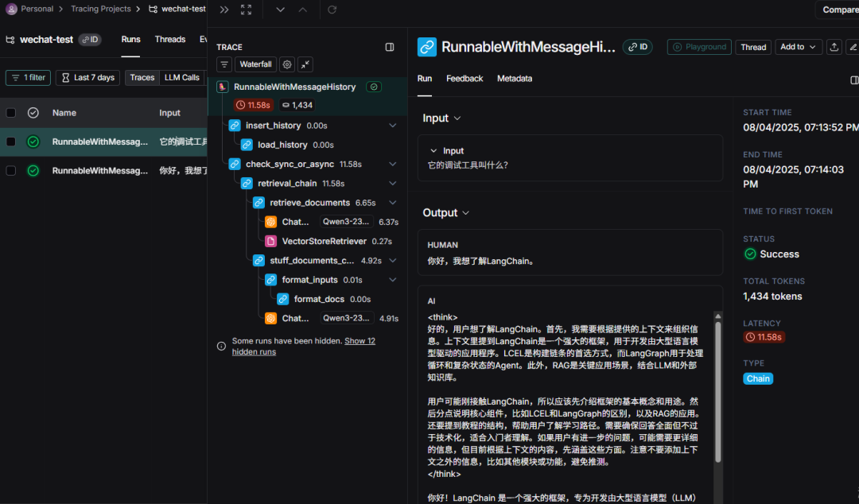Viewport: 859px width, 504px height.
Task: Click the Personal avatar icon
Action: [11, 9]
